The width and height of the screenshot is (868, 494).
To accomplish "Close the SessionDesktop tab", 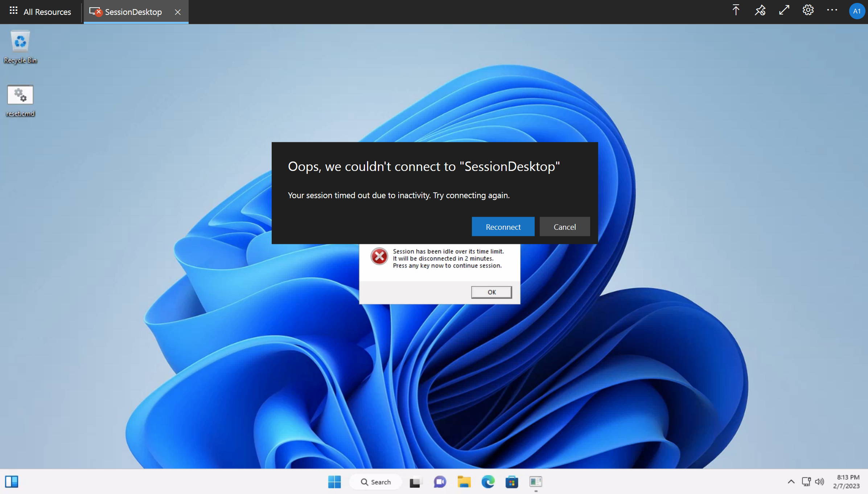I will tap(178, 12).
